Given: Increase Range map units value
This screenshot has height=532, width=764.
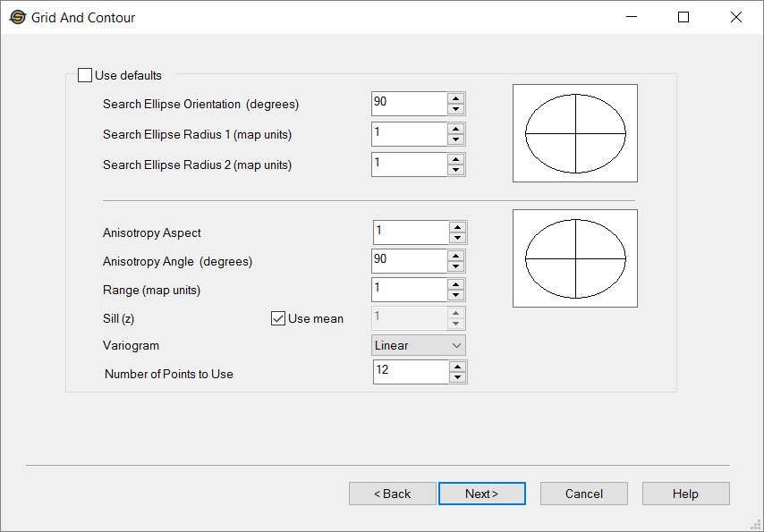Looking at the screenshot, I should pyautogui.click(x=457, y=284).
